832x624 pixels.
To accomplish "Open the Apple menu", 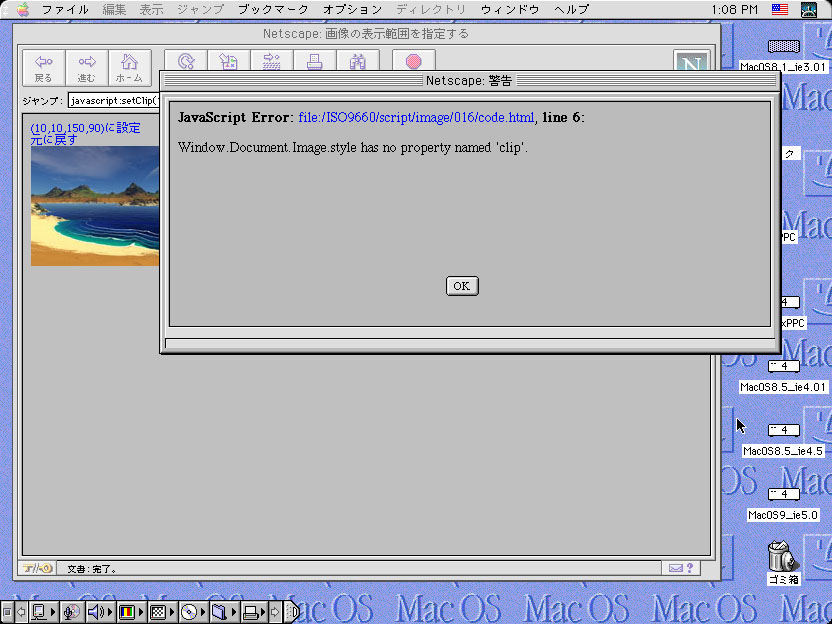I will point(23,9).
